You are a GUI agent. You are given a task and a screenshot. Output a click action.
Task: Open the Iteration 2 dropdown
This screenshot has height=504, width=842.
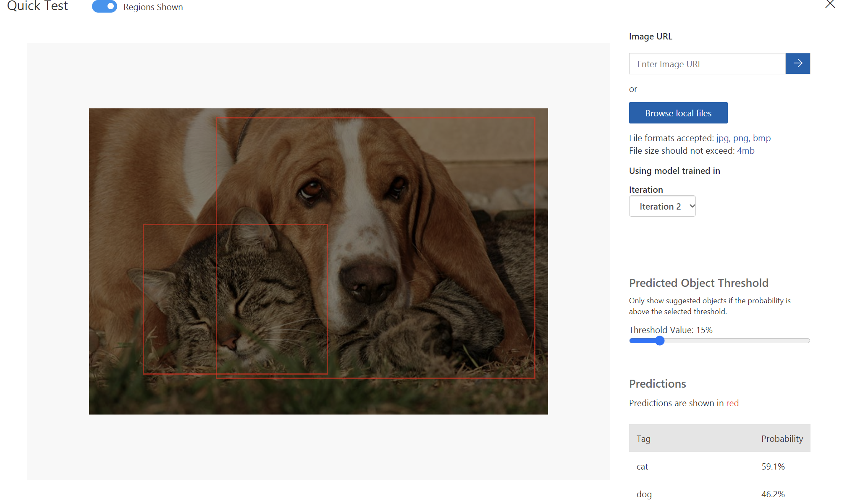pos(662,206)
